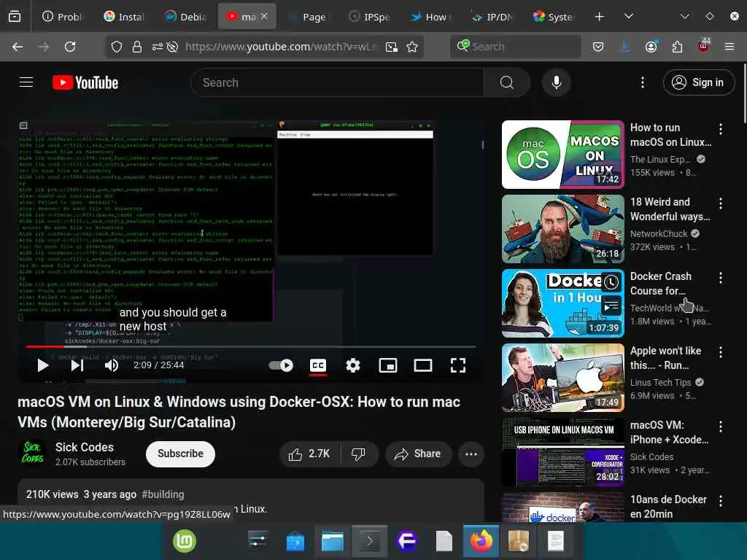Open options for '10ans de Docker en 20min'
The height and width of the screenshot is (560, 747).
pos(721,501)
